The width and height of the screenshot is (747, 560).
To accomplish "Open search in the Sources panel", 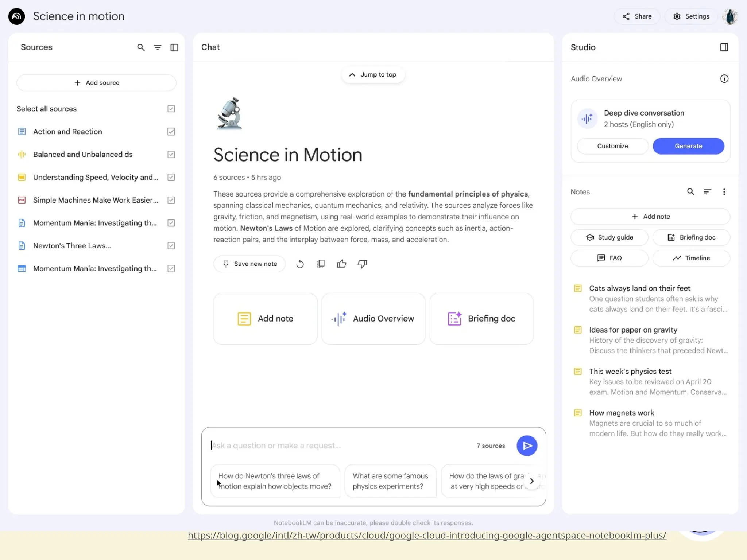I will pyautogui.click(x=141, y=47).
